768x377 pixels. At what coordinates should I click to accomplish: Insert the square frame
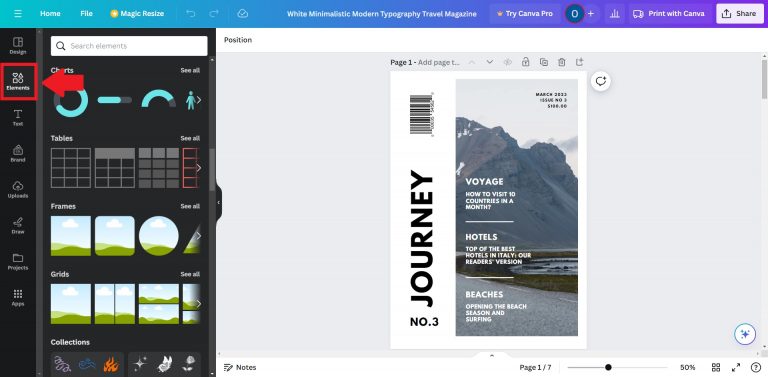(71, 236)
